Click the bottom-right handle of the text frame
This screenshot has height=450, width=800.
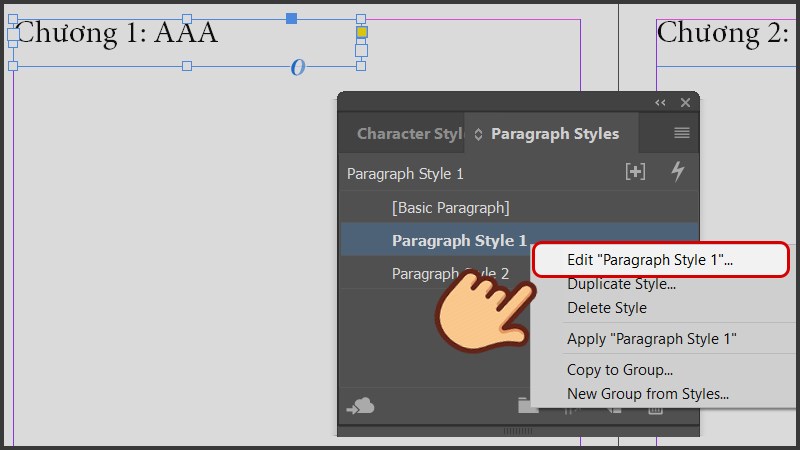click(x=361, y=66)
